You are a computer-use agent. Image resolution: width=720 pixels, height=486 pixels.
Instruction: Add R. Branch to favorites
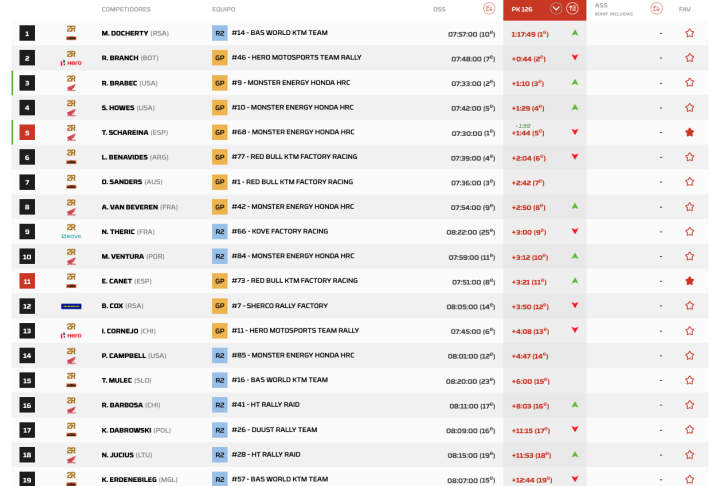(689, 58)
